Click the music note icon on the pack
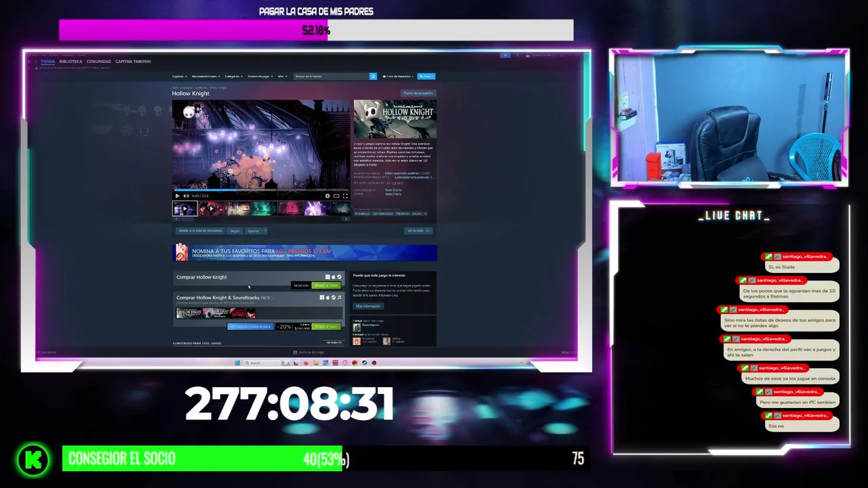Image resolution: width=868 pixels, height=488 pixels. (339, 298)
